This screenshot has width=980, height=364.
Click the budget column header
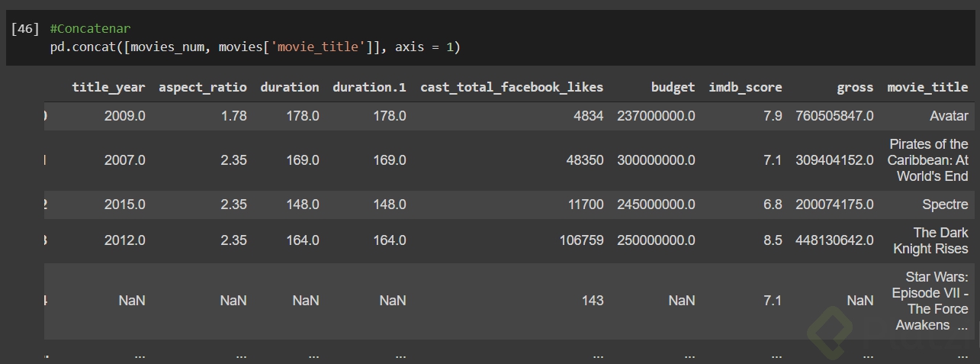click(x=673, y=87)
